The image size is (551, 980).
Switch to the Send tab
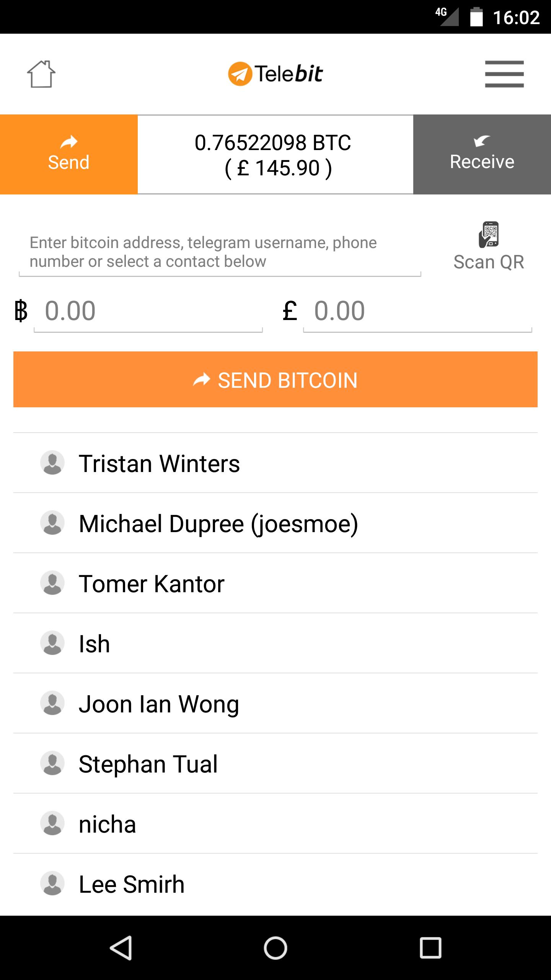click(x=69, y=154)
